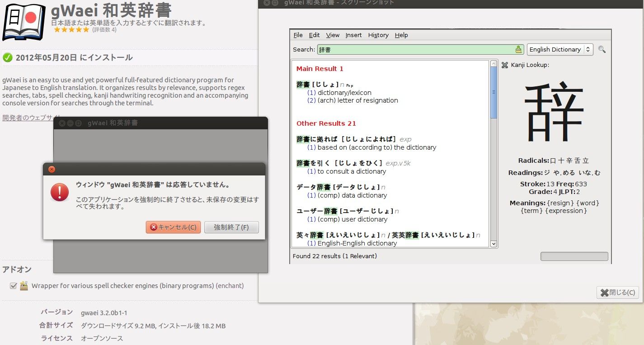Open the Help menu in screenshot

click(401, 35)
